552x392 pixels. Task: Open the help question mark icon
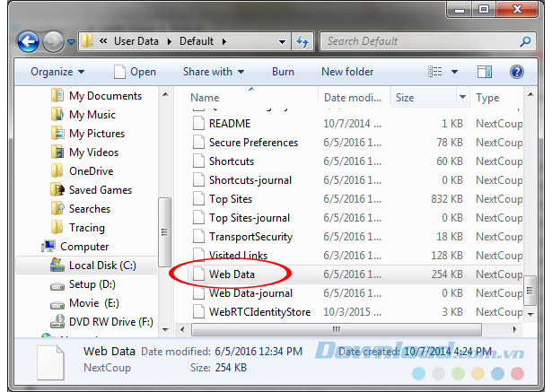click(x=517, y=72)
